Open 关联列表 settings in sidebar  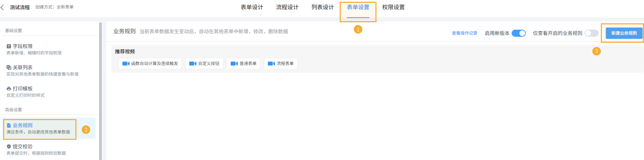(49, 71)
